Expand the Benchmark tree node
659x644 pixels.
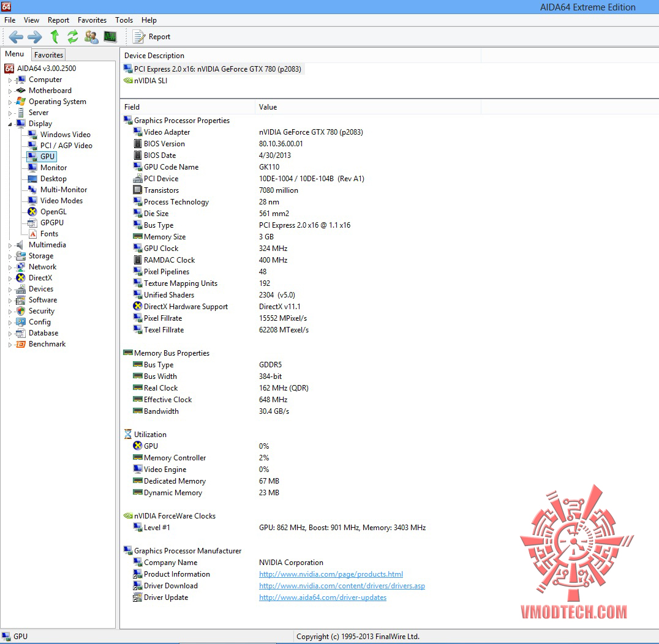coord(10,345)
